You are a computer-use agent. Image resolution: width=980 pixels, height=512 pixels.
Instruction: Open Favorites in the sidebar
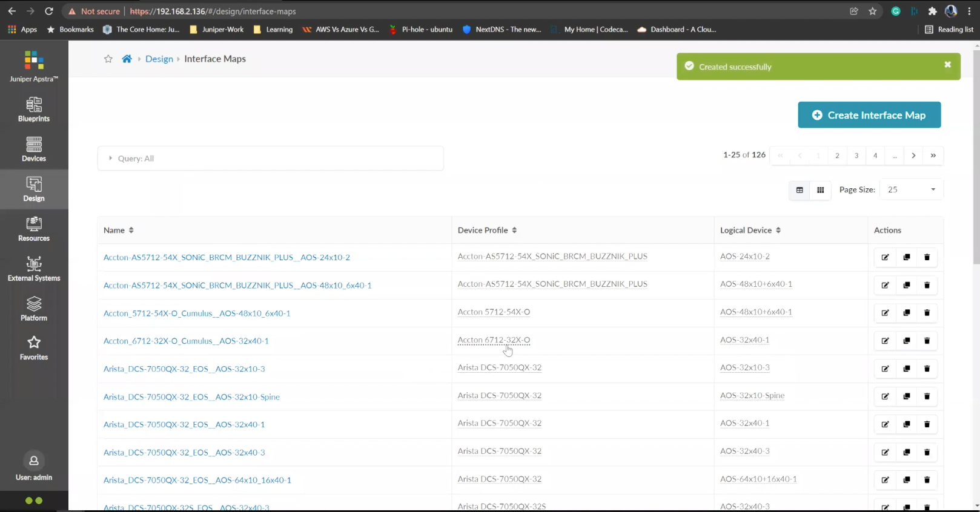(34, 349)
